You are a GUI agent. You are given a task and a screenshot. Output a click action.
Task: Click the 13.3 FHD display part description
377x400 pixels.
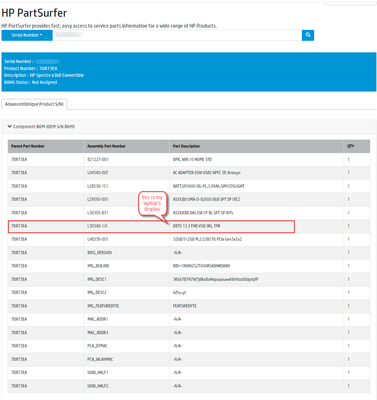196,226
